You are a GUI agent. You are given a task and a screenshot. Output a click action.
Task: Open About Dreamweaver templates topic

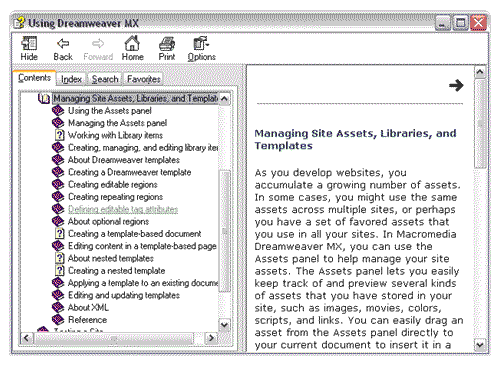tap(124, 160)
